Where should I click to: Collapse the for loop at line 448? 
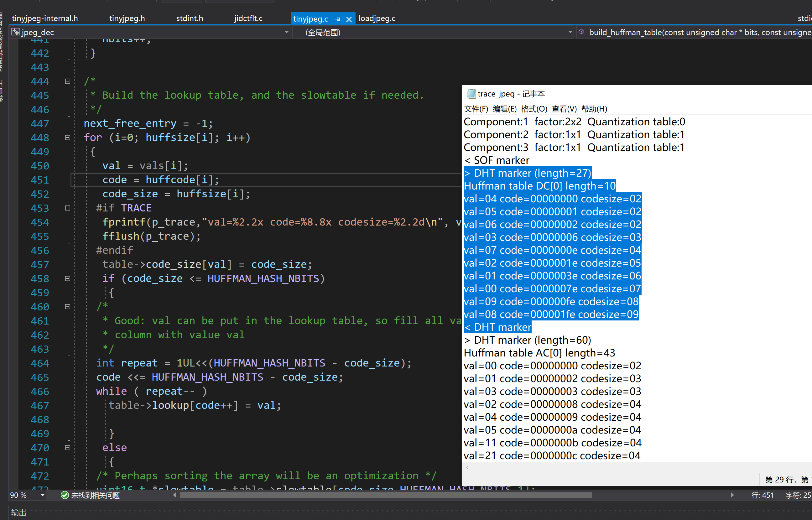coord(68,138)
